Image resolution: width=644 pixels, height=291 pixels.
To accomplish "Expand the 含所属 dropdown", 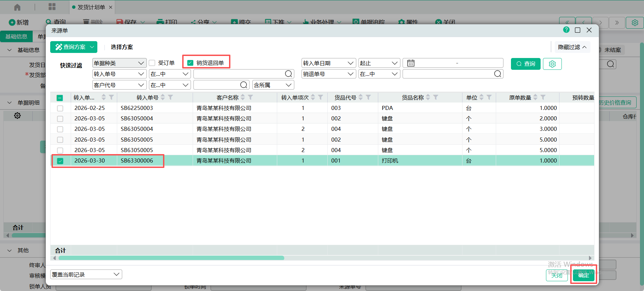I will click(x=273, y=85).
